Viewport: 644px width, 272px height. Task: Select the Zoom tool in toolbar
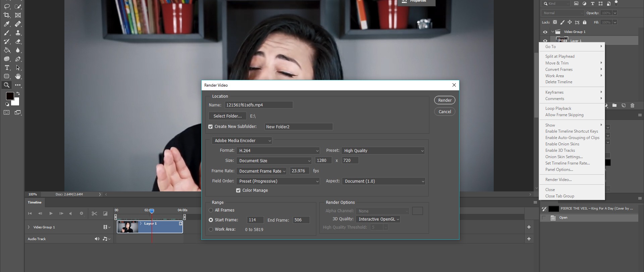point(7,85)
